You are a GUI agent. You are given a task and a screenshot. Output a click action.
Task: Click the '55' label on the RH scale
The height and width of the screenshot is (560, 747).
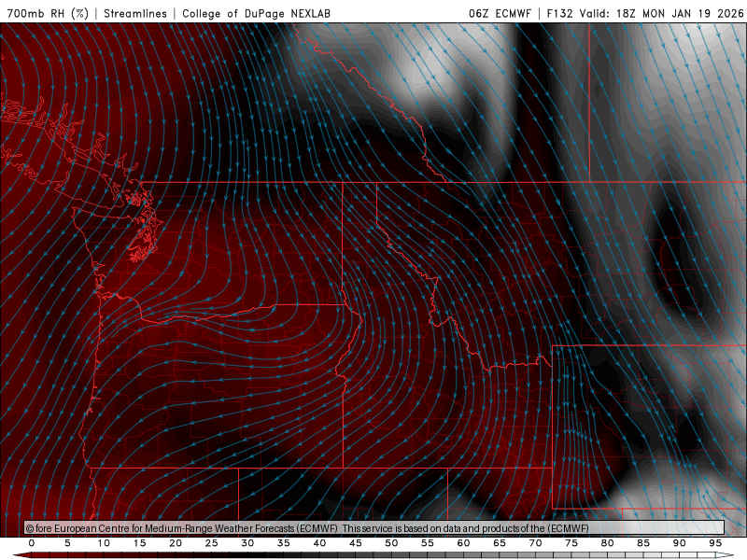pos(428,543)
